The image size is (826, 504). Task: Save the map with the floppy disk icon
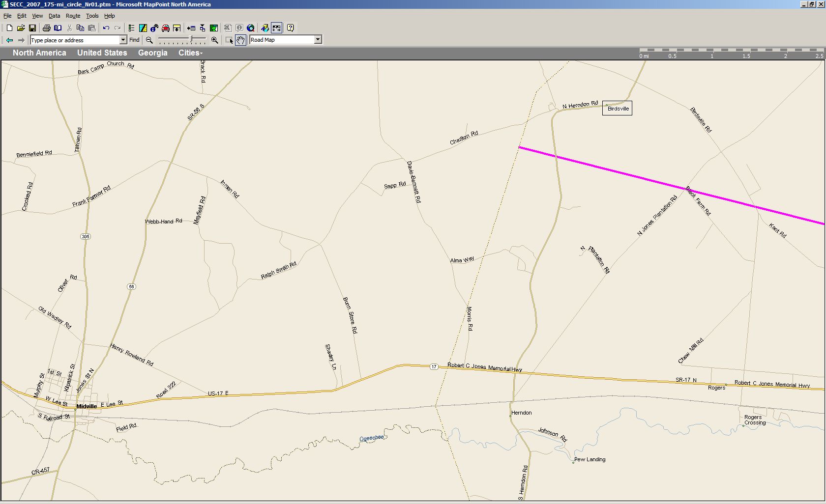tap(32, 28)
